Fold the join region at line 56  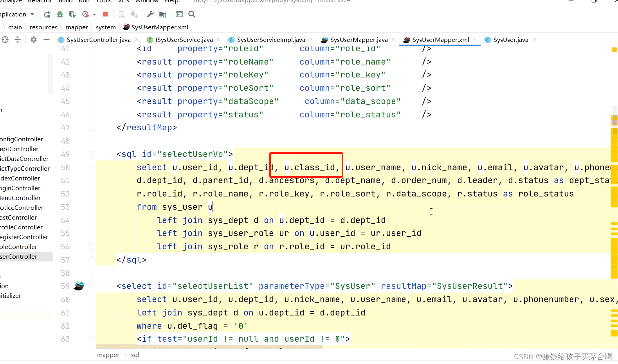click(x=92, y=247)
